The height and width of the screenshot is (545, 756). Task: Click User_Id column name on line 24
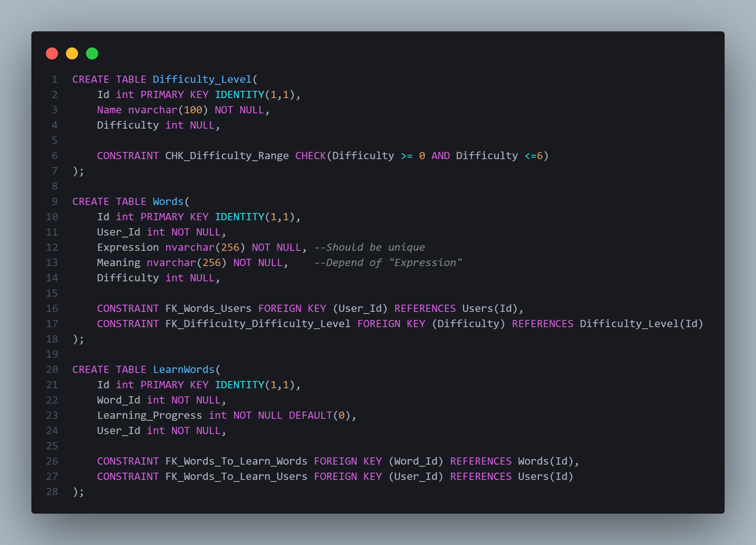(119, 430)
